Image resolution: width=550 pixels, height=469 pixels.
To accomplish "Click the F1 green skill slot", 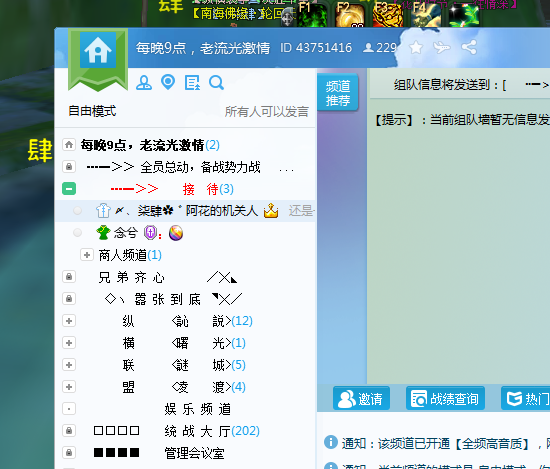I will tap(311, 15).
